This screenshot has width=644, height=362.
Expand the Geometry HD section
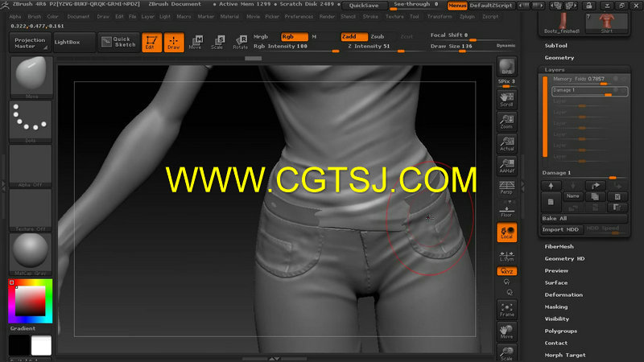(564, 258)
